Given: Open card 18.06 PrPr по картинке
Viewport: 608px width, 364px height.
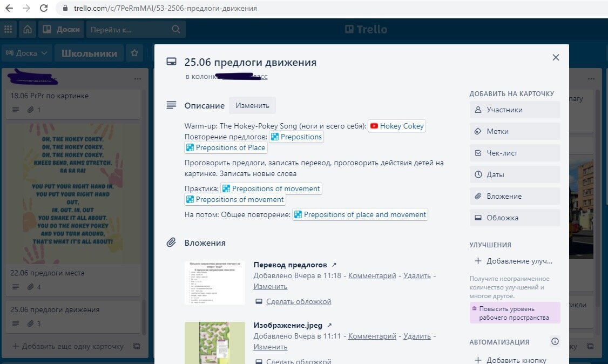Looking at the screenshot, I should (x=72, y=104).
